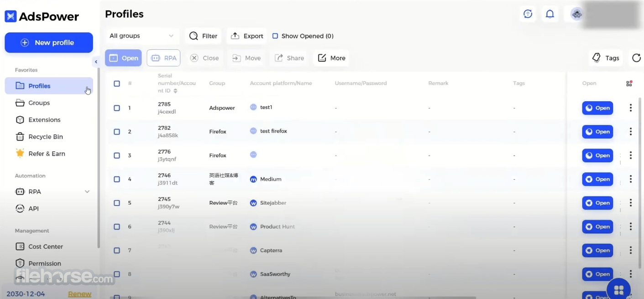Open the test1 profile browser

(597, 108)
